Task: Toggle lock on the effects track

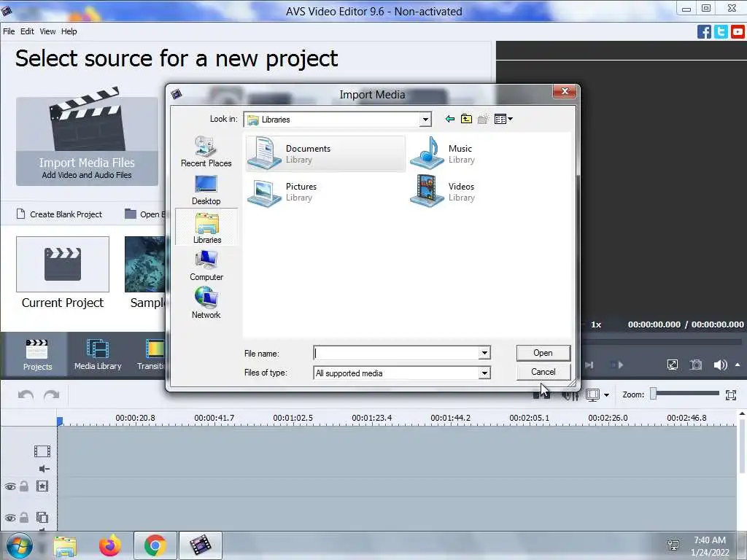Action: (24, 486)
